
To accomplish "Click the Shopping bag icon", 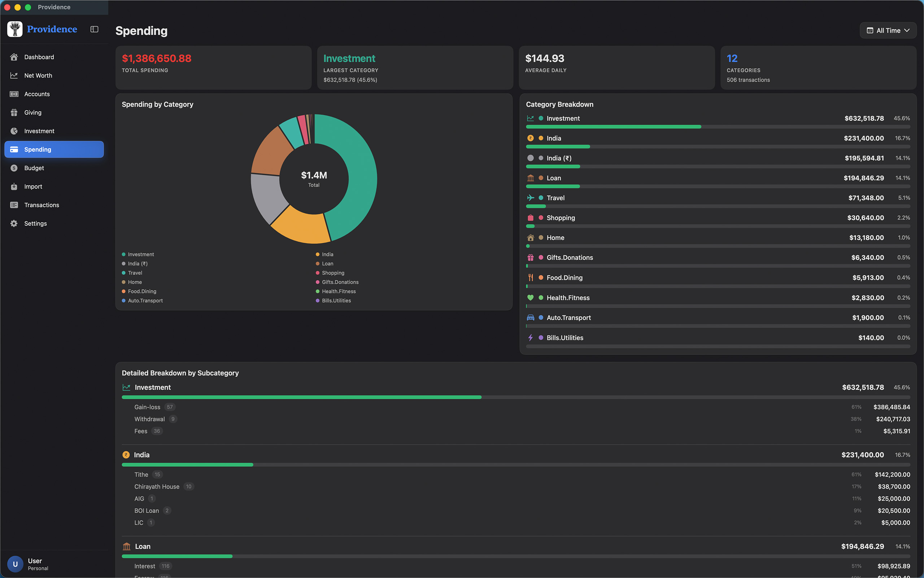I will click(530, 218).
